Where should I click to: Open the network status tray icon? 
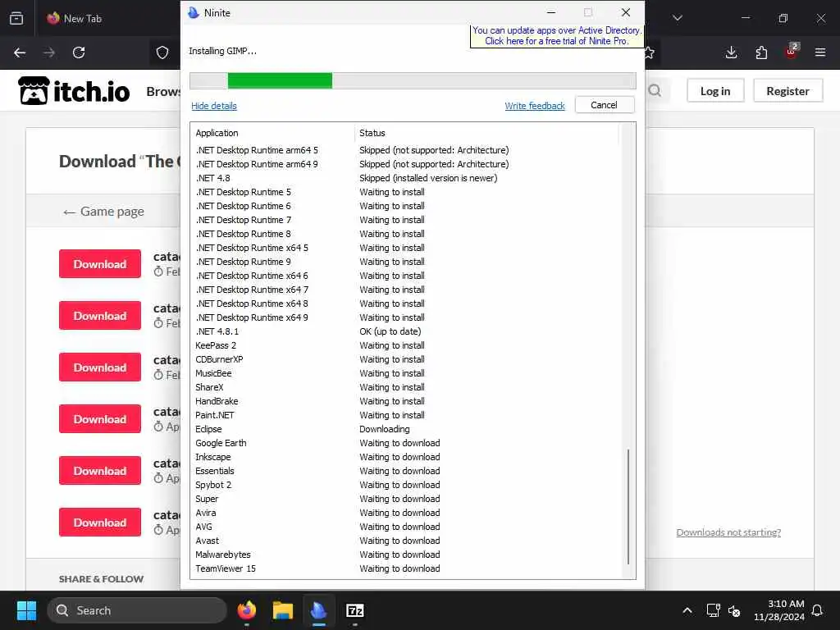click(713, 610)
